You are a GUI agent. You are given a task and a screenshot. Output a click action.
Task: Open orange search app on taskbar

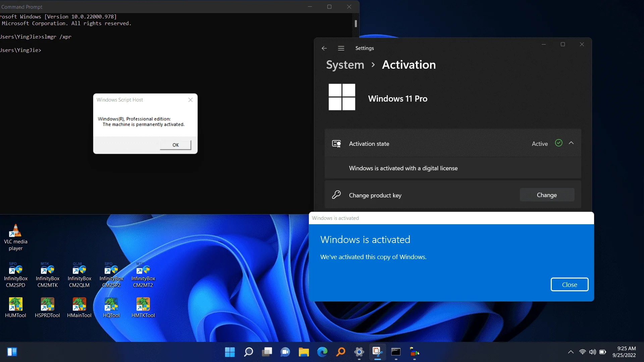341,352
